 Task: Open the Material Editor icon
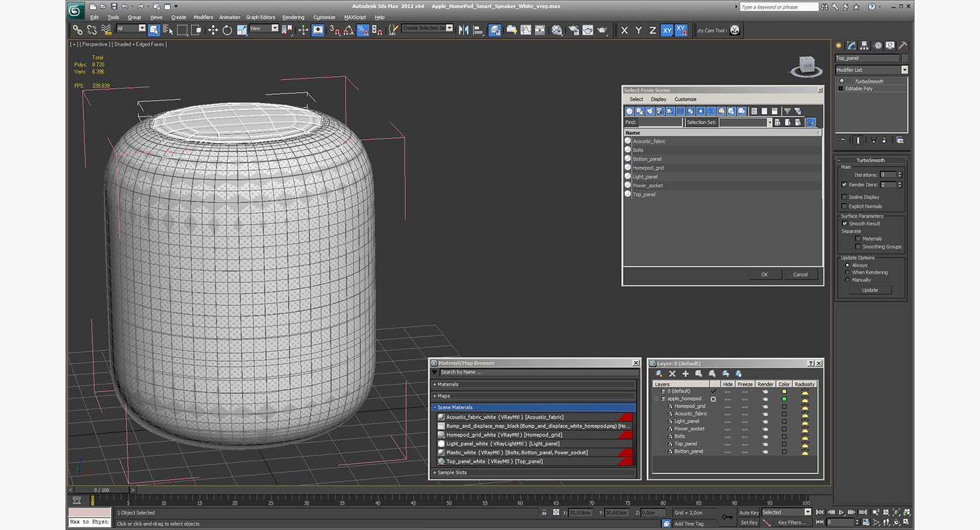coord(557,30)
